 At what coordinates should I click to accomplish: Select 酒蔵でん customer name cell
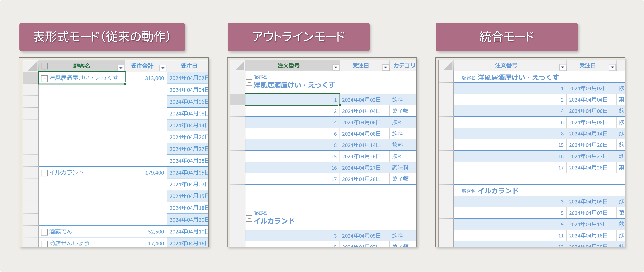click(x=82, y=231)
